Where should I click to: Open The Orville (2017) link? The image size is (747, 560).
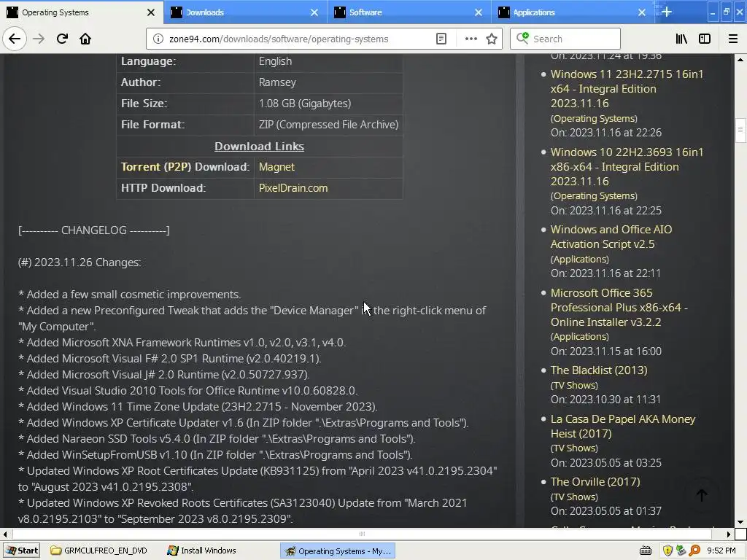(x=595, y=482)
